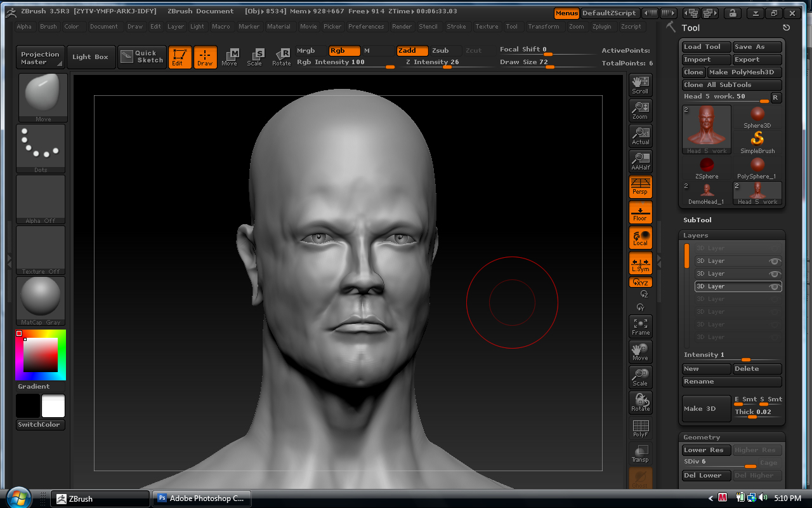
Task: Open the Brush menu
Action: [48, 27]
